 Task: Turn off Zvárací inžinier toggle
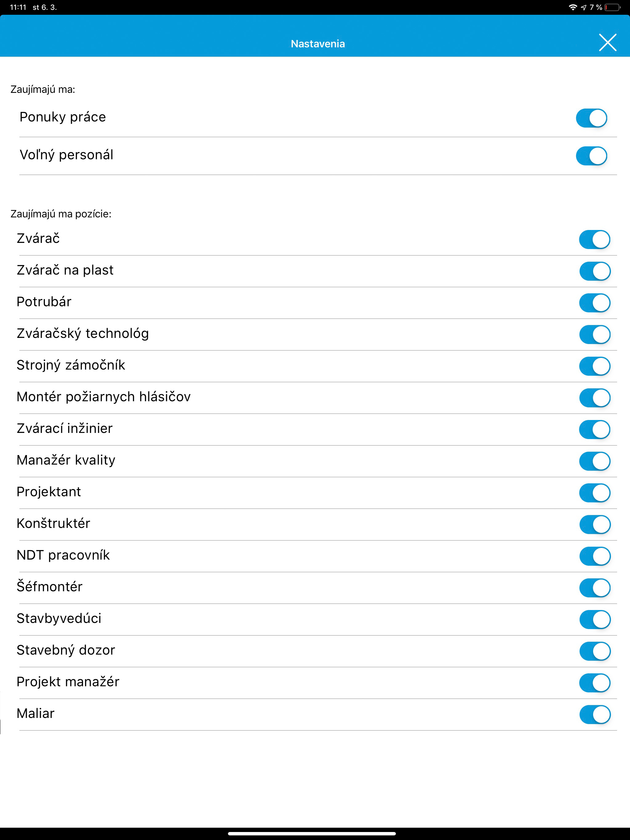[x=595, y=430]
